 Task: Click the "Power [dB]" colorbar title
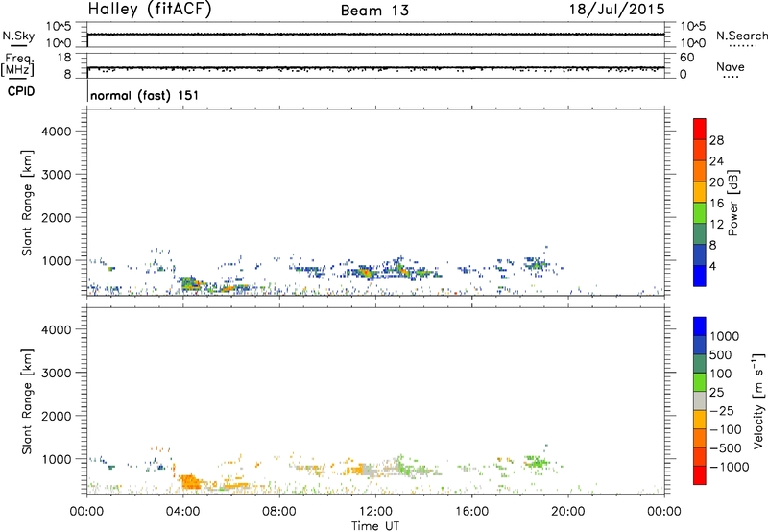[x=732, y=203]
